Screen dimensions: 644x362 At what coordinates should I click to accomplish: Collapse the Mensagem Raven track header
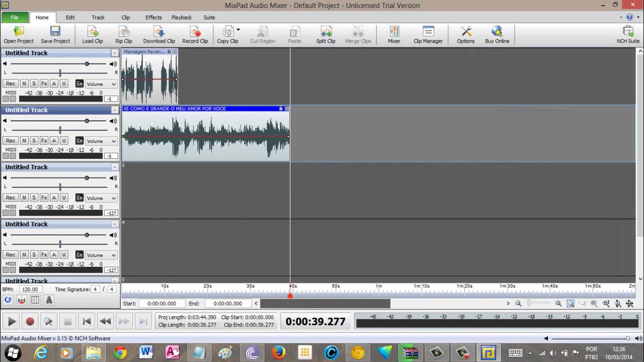[x=115, y=53]
